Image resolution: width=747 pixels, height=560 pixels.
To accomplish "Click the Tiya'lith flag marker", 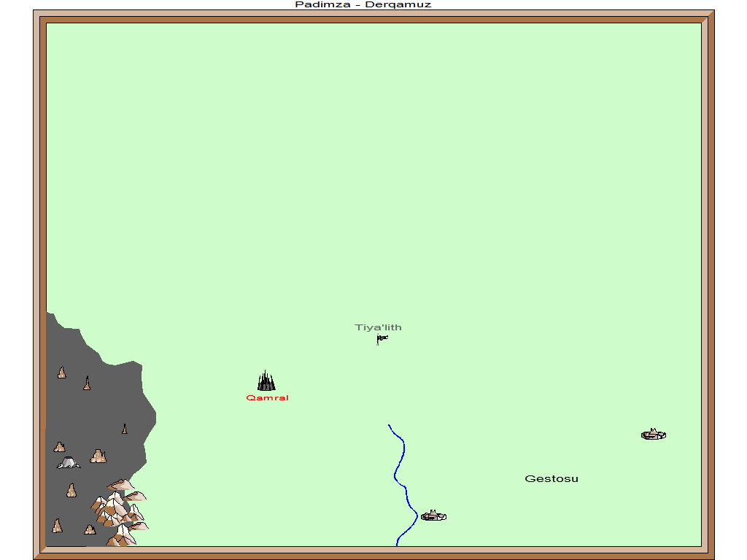I will pos(382,339).
